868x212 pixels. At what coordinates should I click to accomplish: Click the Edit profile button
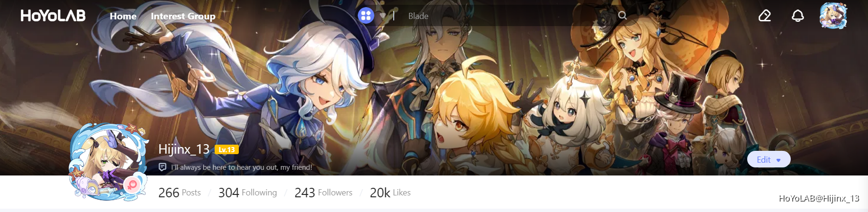pos(769,159)
